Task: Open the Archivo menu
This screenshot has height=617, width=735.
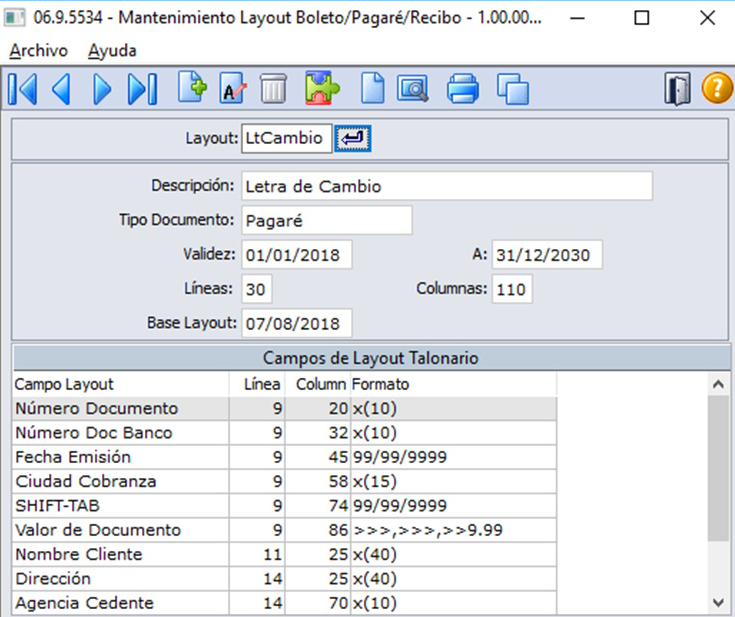Action: click(x=38, y=51)
